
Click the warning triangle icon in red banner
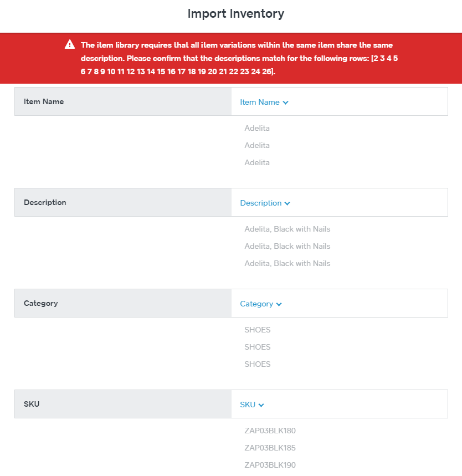point(70,45)
